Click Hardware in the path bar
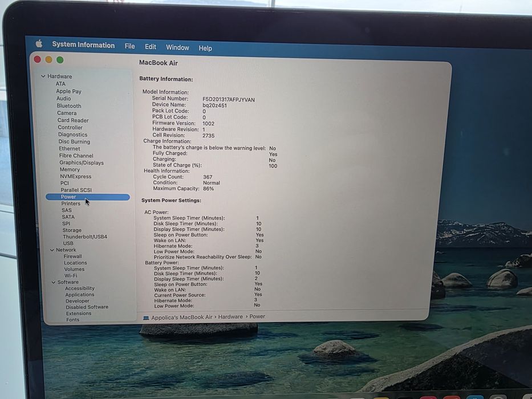This screenshot has height=399, width=532. pos(230,316)
